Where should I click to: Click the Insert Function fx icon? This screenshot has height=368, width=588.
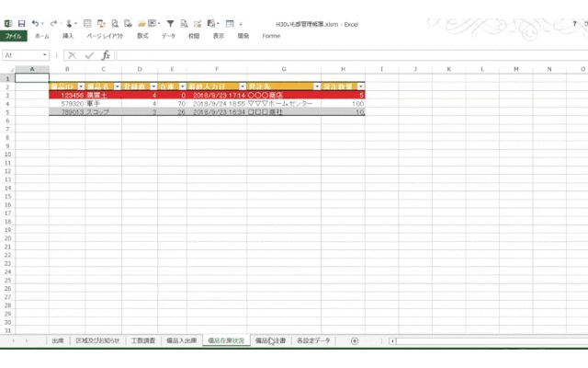tap(106, 55)
